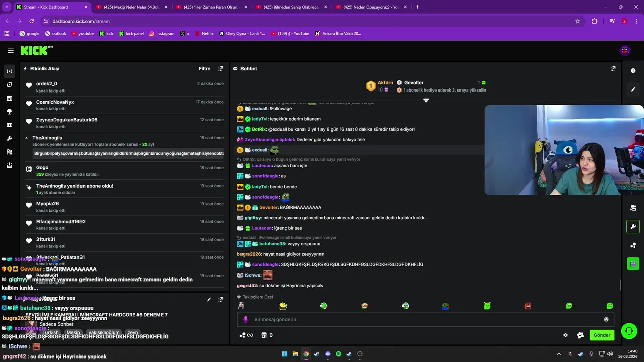This screenshot has height=362, width=644.
Task: Open the community users sidebar icon
Action: click(9, 152)
